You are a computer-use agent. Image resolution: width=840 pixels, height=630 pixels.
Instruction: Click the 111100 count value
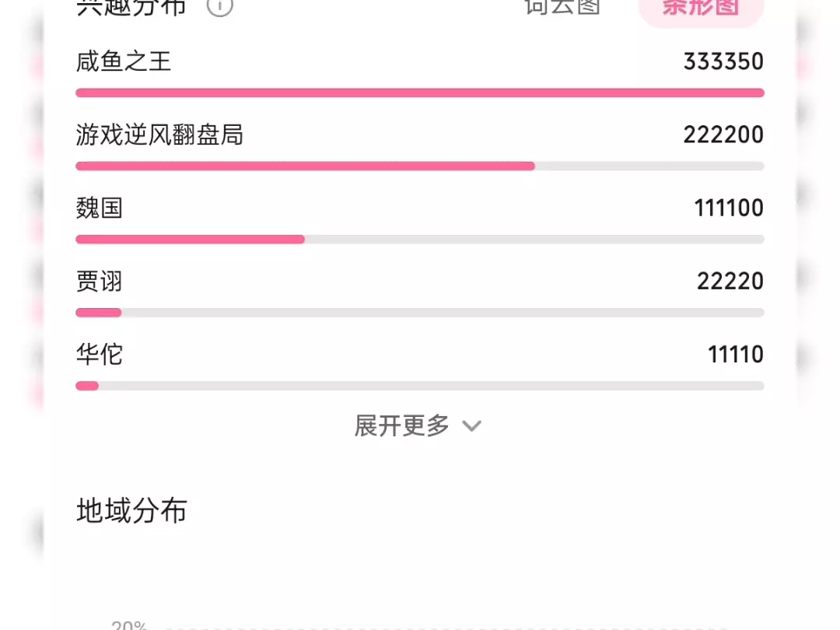pos(729,208)
